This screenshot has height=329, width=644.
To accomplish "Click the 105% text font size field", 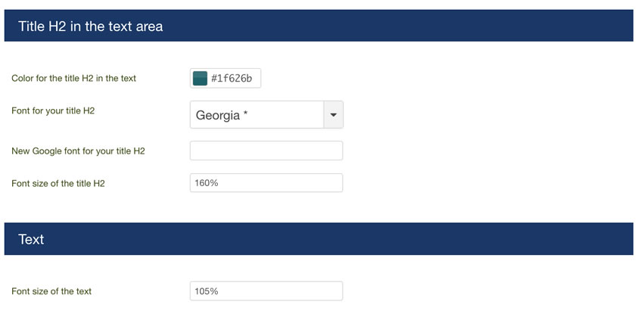I will (266, 291).
